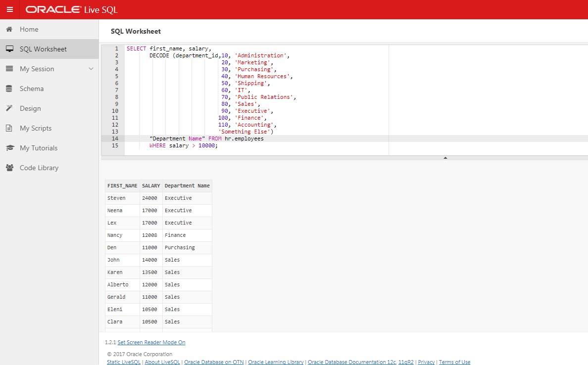Click the My Tutorials graduation cap icon
The image size is (588, 365).
(10, 148)
